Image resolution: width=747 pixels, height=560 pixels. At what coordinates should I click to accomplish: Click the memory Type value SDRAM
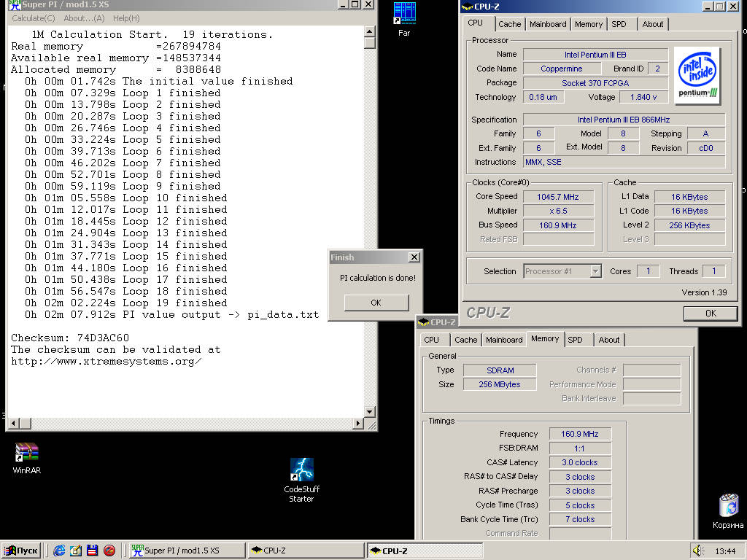click(500, 370)
